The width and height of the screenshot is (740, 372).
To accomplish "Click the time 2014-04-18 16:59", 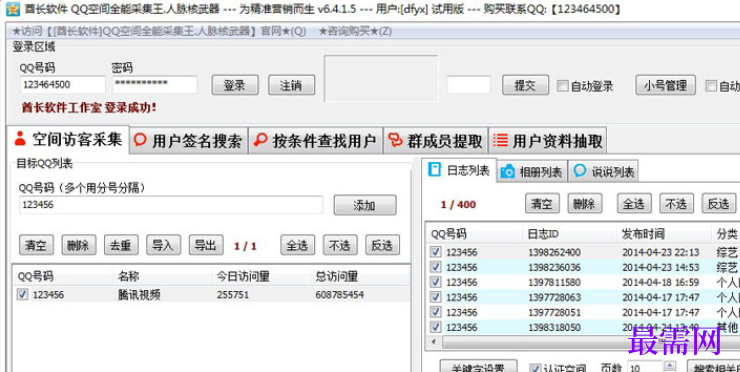I will pyautogui.click(x=660, y=282).
